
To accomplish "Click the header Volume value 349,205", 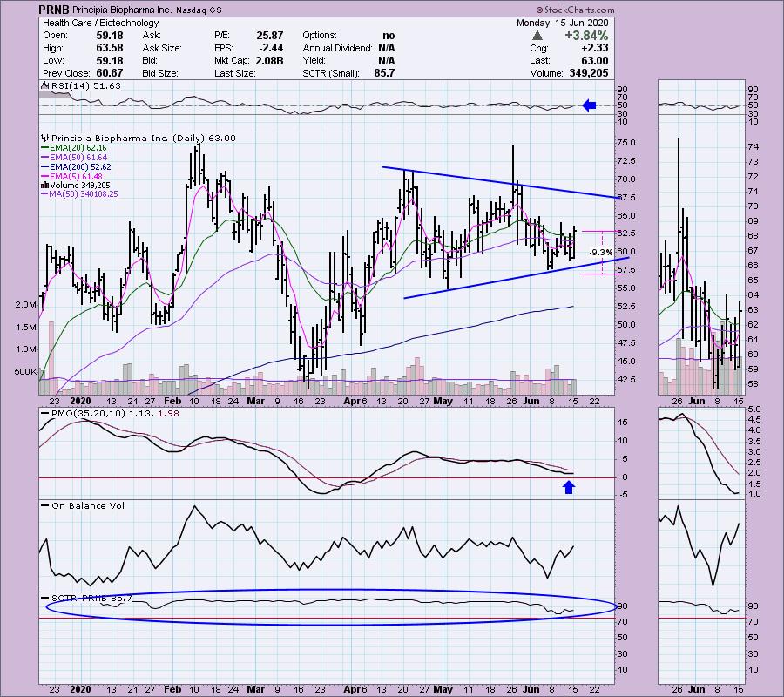I will click(x=589, y=73).
